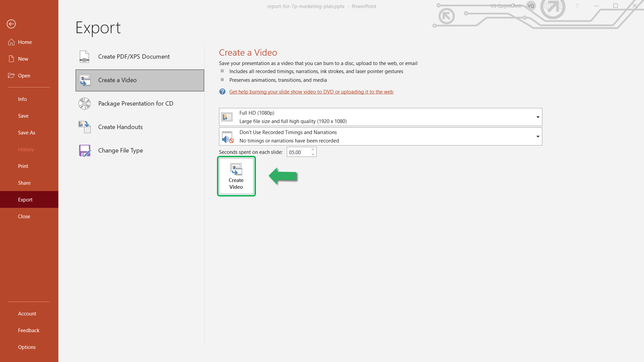Image resolution: width=644 pixels, height=362 pixels.
Task: Select Create Handouts option
Action: [140, 127]
